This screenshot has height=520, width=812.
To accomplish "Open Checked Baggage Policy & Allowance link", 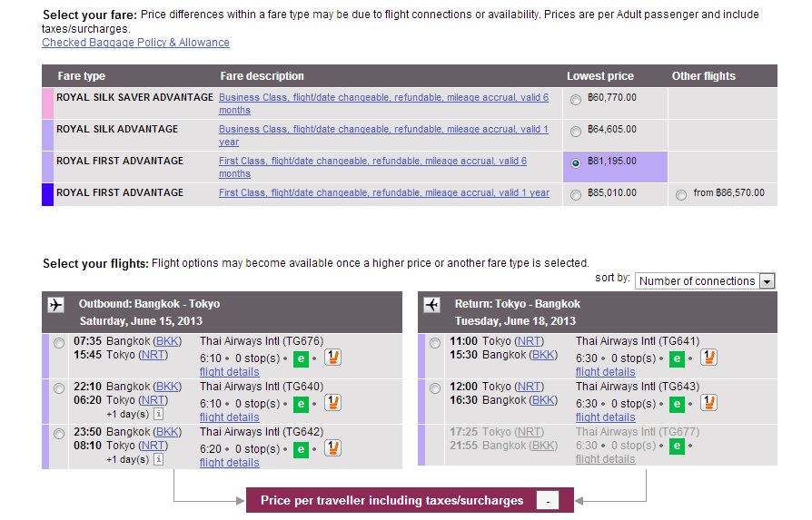I will 135,43.
